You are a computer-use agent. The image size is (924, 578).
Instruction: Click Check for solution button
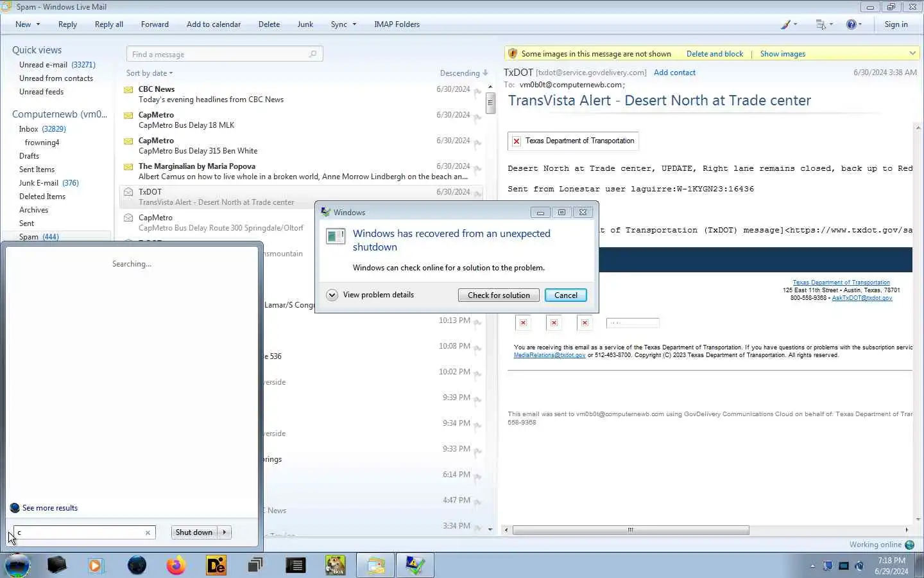point(499,295)
